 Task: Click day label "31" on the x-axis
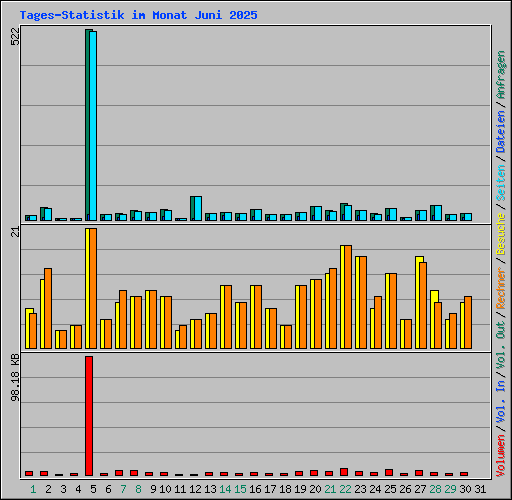coord(480,489)
